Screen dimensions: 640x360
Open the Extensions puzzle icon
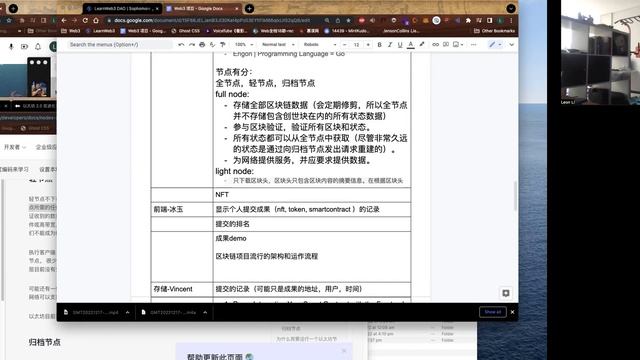click(468, 20)
